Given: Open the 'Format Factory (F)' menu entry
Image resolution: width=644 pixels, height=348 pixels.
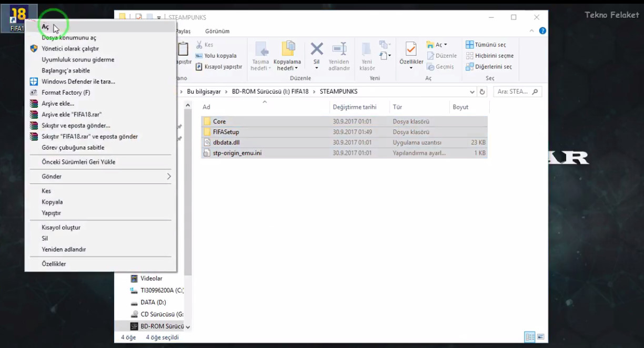Looking at the screenshot, I should point(100,93).
